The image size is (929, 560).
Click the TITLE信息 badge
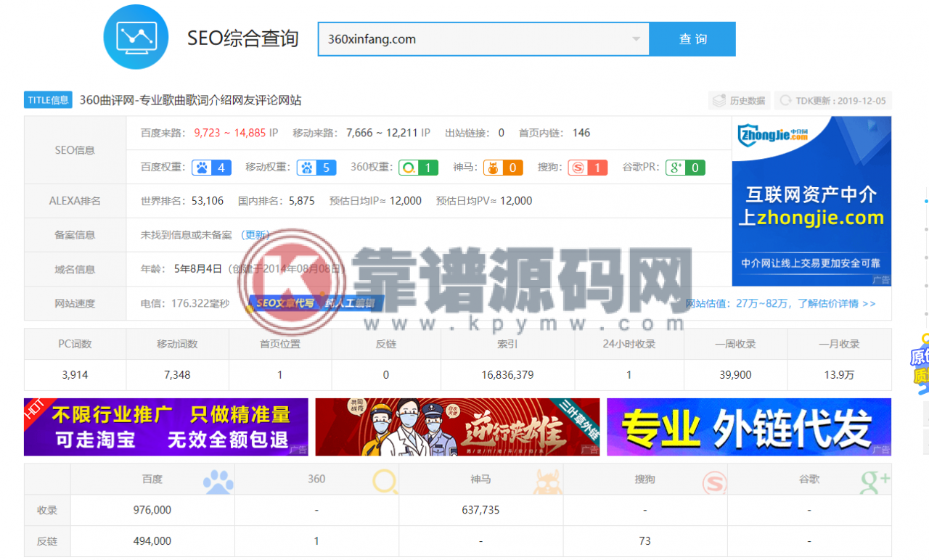[x=48, y=100]
